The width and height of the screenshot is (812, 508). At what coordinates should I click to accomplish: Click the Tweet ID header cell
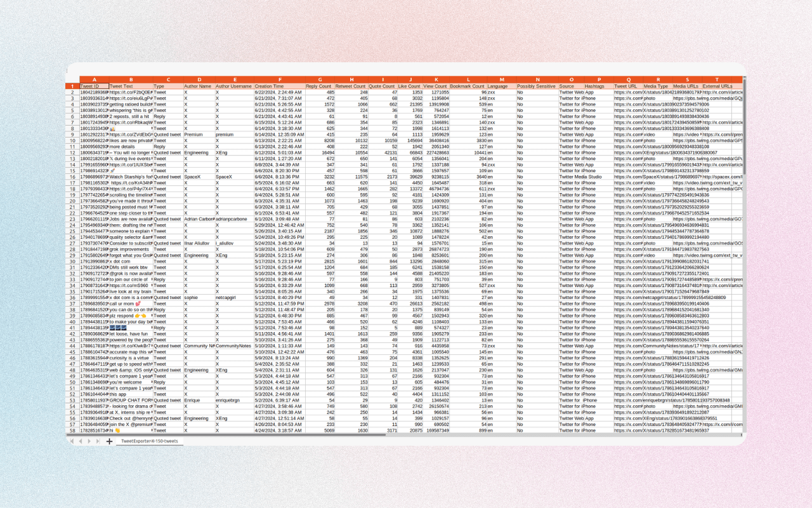(94, 86)
